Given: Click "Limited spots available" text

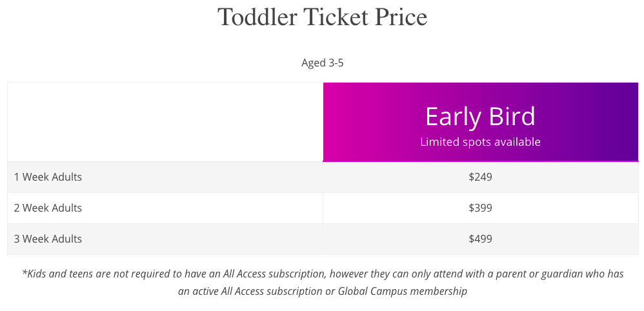Looking at the screenshot, I should tap(480, 142).
